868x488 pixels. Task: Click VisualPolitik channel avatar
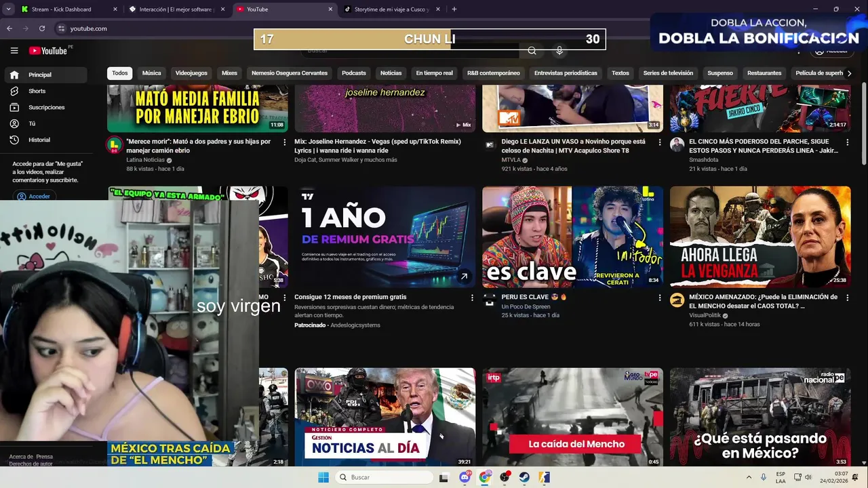point(677,300)
